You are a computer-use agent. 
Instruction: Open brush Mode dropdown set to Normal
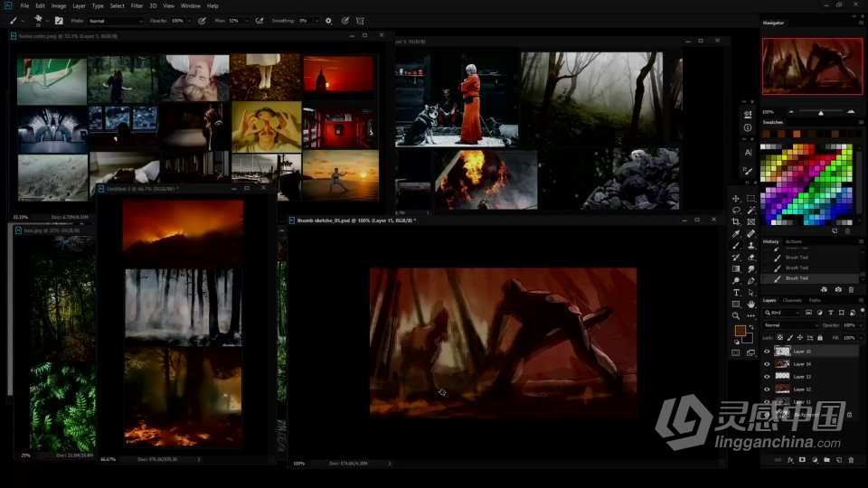click(x=116, y=21)
